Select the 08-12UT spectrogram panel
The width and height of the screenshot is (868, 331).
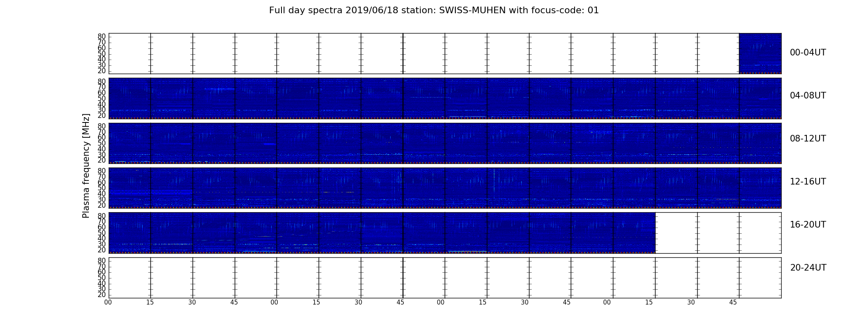(445, 143)
